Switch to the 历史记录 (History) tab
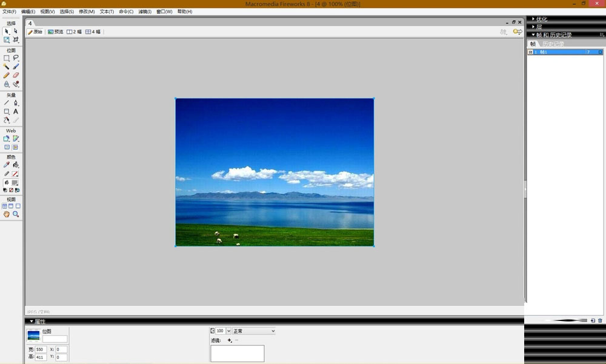 [553, 44]
